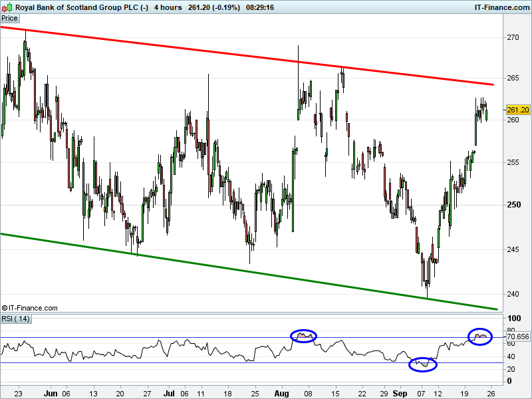This screenshot has width=532, height=399.
Task: Click the 245 price axis label
Action: point(513,249)
